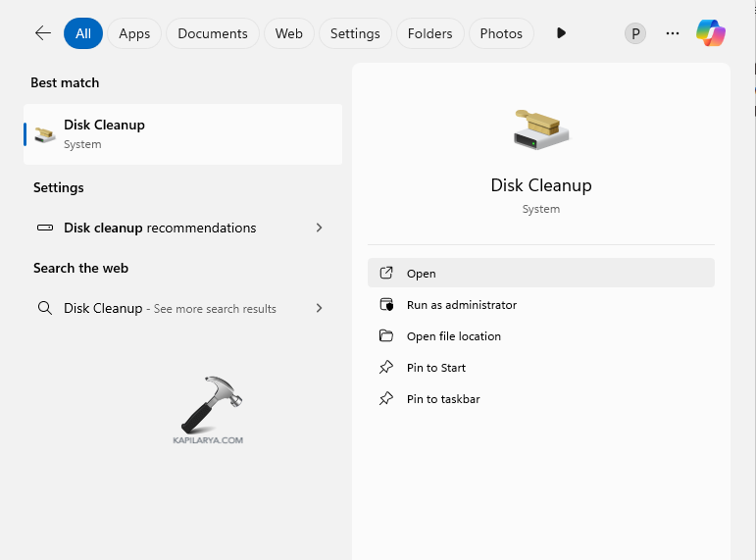
Task: Open the Copilot icon
Action: (711, 33)
